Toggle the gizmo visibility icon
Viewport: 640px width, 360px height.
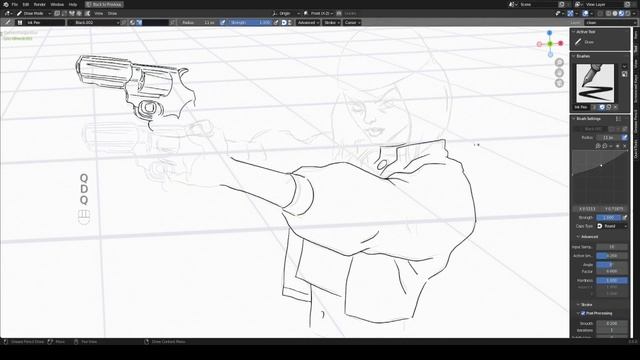click(x=571, y=13)
